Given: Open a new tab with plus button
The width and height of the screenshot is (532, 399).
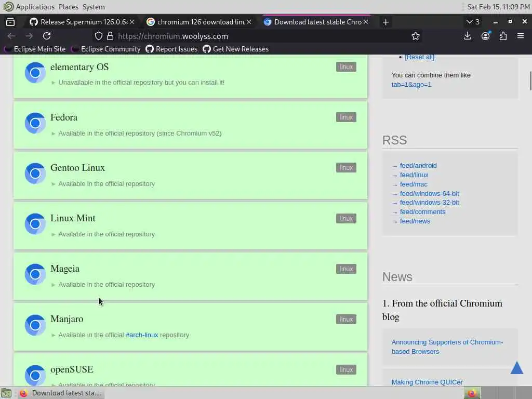Looking at the screenshot, I should 385,22.
